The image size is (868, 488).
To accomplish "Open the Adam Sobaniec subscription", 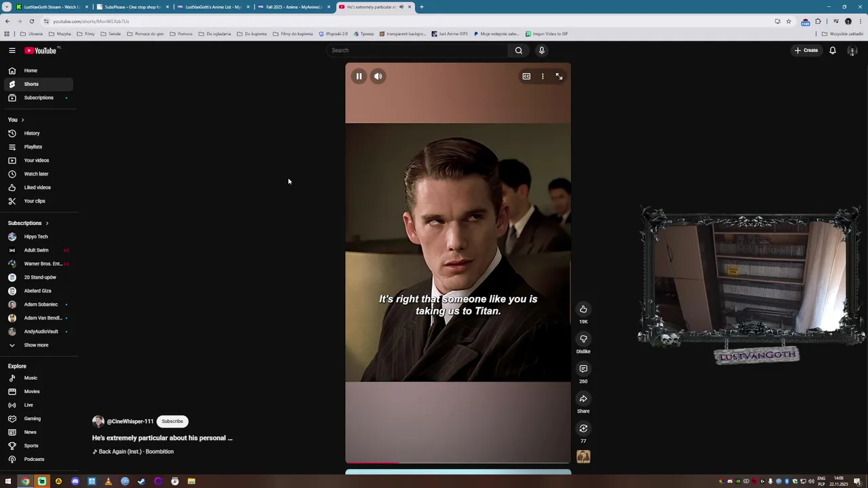I will 38,304.
